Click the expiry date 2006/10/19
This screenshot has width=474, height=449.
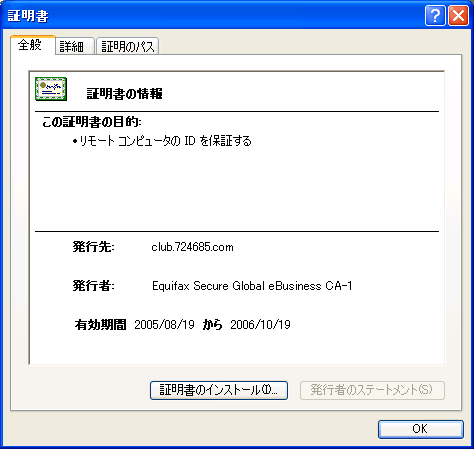coord(260,324)
